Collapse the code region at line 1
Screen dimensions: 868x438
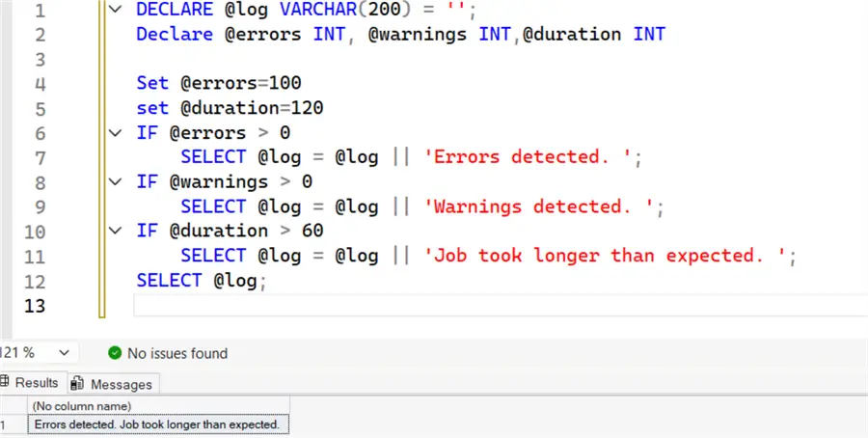pos(115,9)
